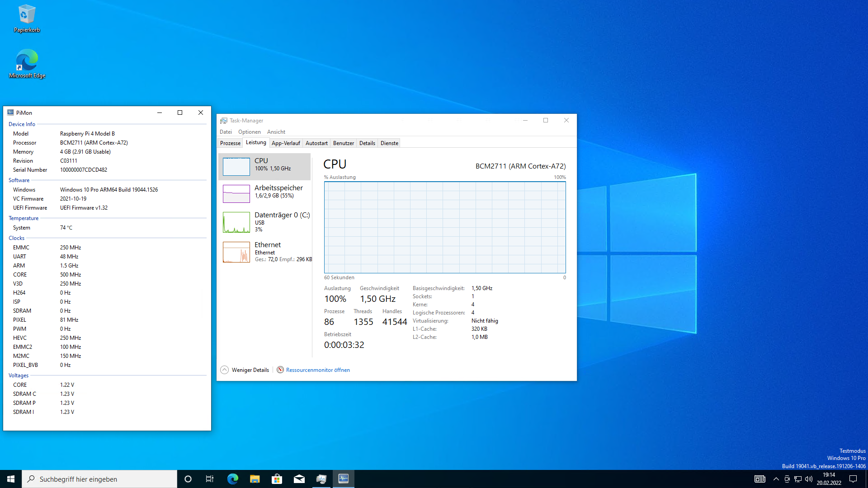Switch to the Details tab

coord(367,143)
